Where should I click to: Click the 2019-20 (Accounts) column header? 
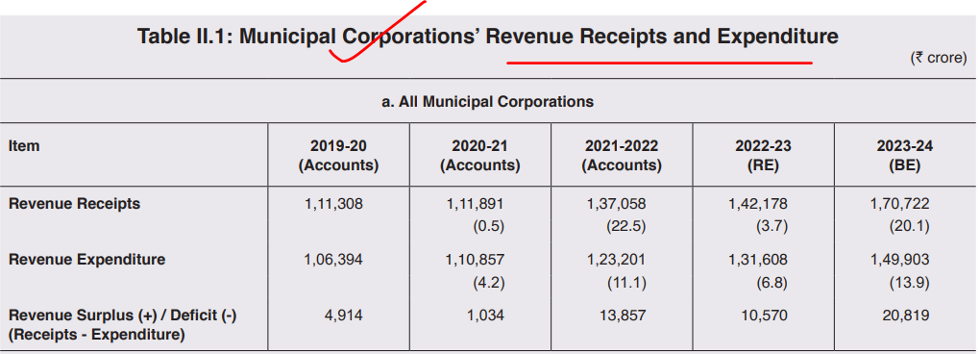click(x=338, y=156)
